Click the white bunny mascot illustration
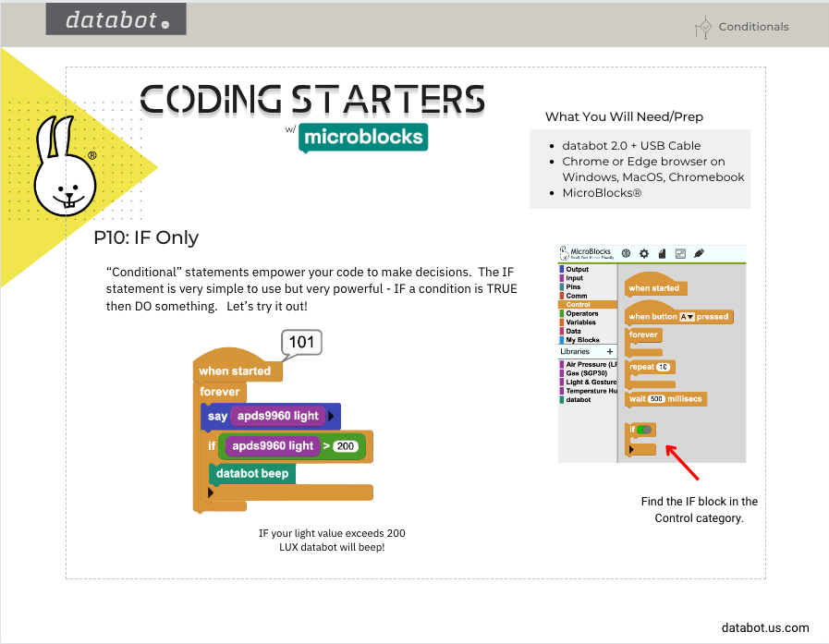This screenshot has height=644, width=829. (x=65, y=166)
